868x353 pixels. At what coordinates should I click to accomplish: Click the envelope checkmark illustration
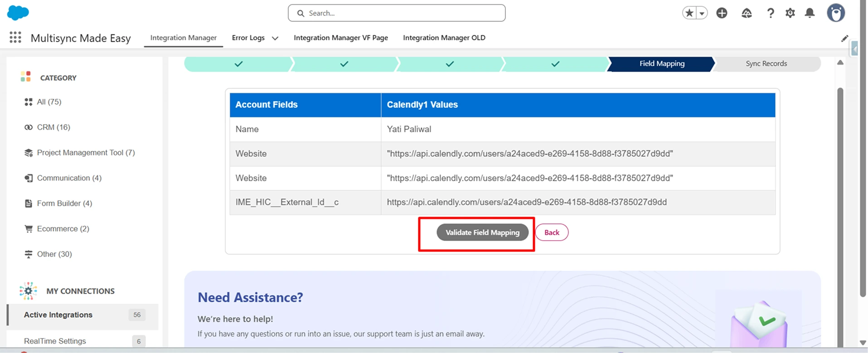coord(759,324)
